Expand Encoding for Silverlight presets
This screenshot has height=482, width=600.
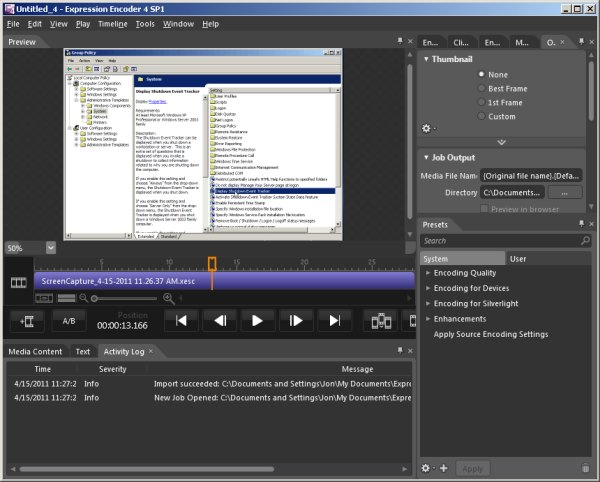click(428, 303)
